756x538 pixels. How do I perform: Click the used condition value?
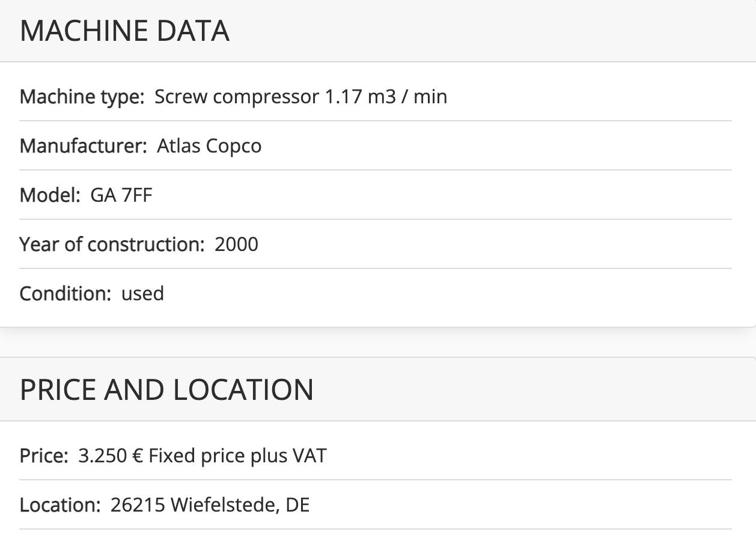click(142, 294)
